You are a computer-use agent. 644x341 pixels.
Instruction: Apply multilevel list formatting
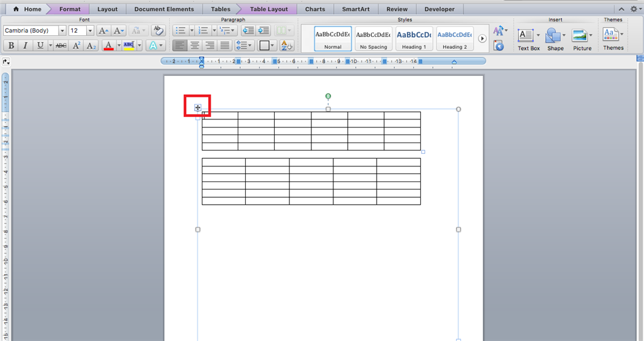[x=226, y=31]
